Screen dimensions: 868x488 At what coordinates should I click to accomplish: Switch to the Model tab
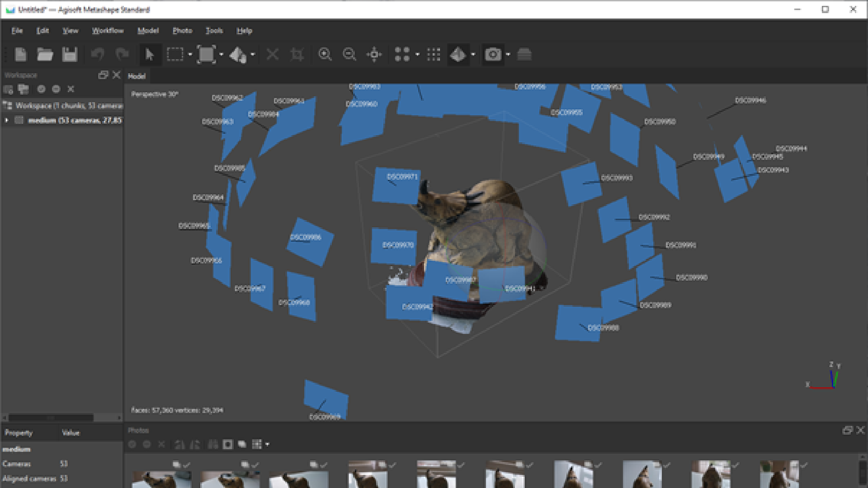137,76
